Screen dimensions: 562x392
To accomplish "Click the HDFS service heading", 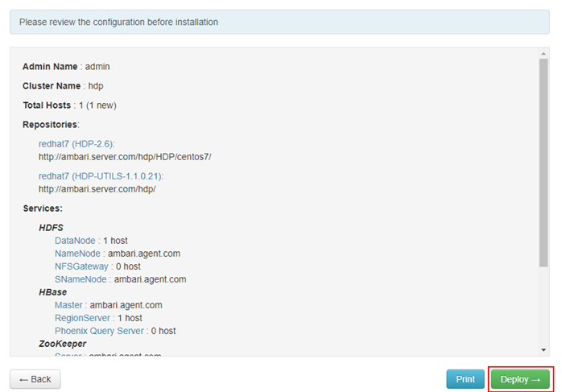I will (51, 228).
